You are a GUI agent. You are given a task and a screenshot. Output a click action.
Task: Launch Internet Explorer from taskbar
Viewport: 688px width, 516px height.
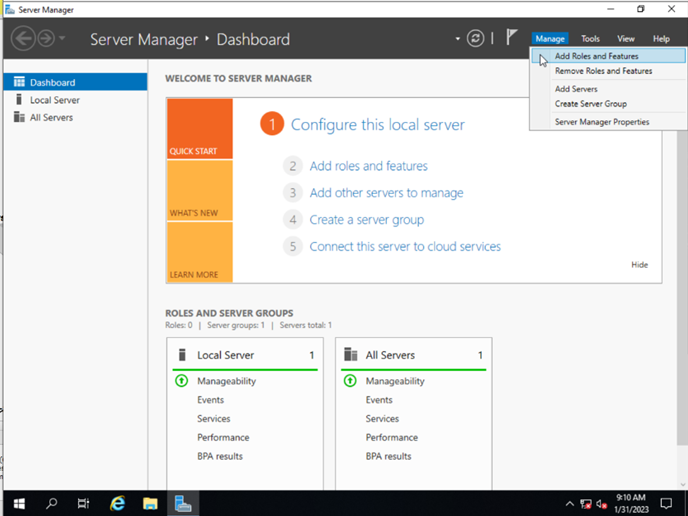(x=117, y=503)
